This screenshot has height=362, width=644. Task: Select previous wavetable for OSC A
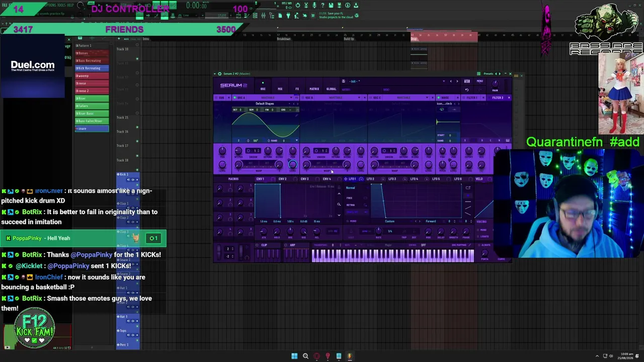coord(294,104)
